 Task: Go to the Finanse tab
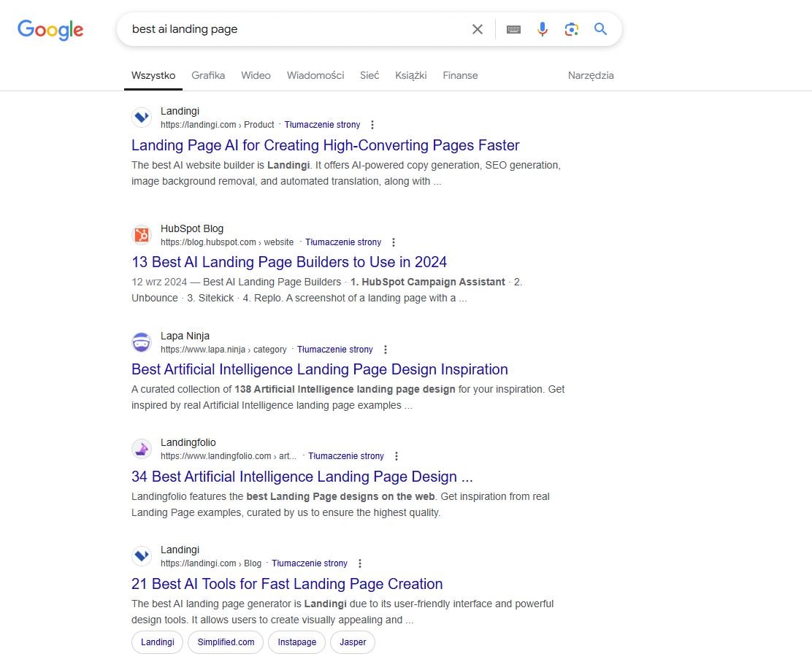point(460,76)
